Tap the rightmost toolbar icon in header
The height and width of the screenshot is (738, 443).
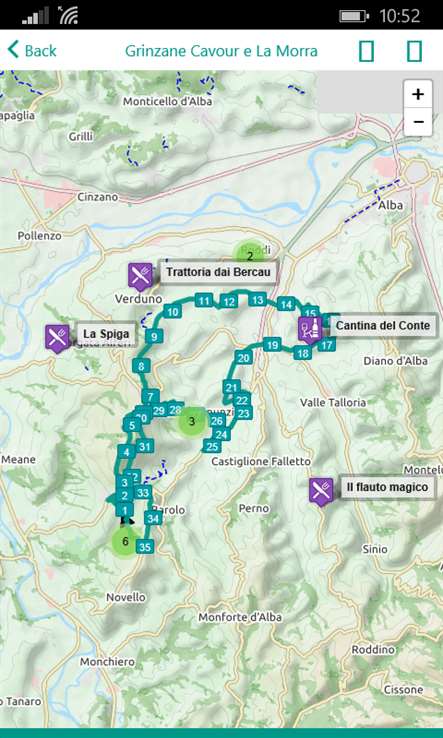(x=414, y=51)
